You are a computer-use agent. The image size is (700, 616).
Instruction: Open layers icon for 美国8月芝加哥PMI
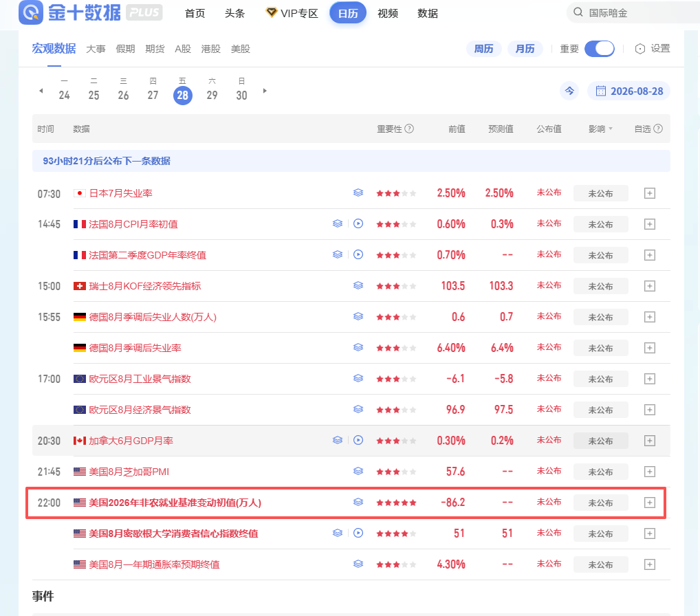358,472
